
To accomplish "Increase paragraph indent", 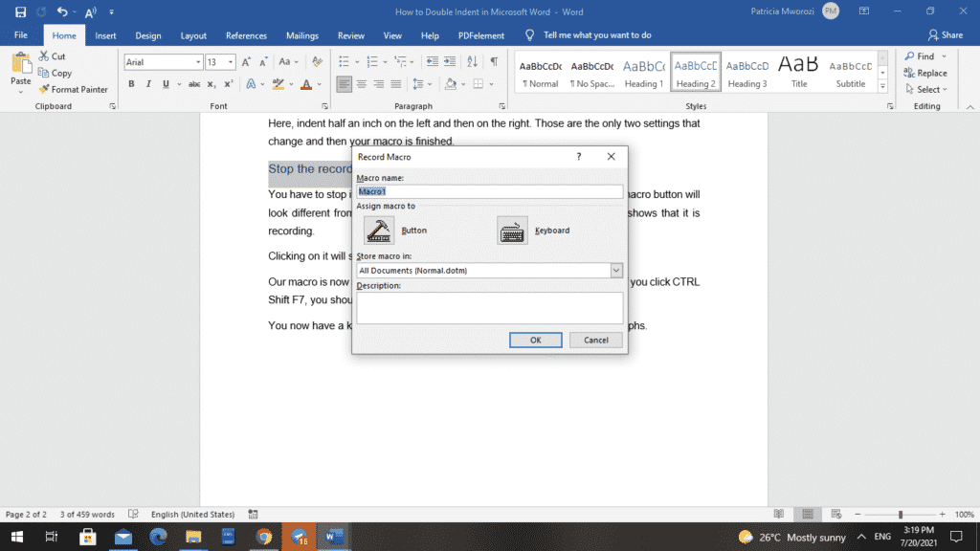I will (x=450, y=61).
